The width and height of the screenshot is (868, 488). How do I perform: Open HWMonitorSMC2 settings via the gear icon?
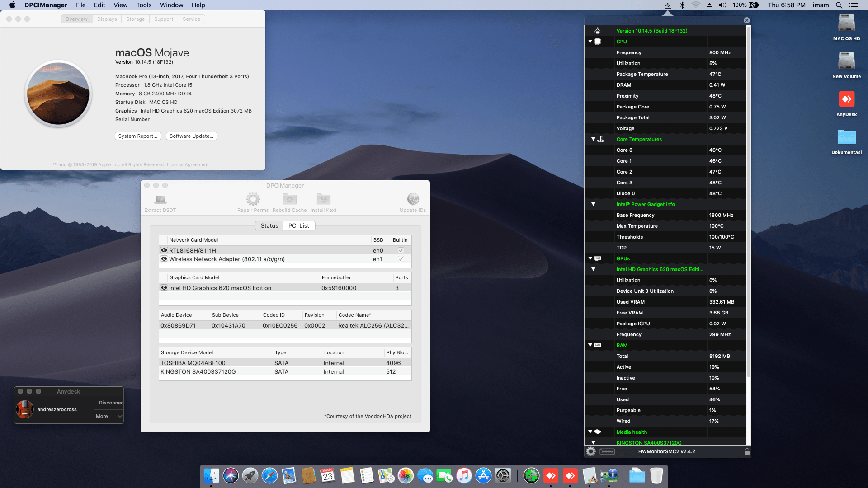tap(590, 451)
